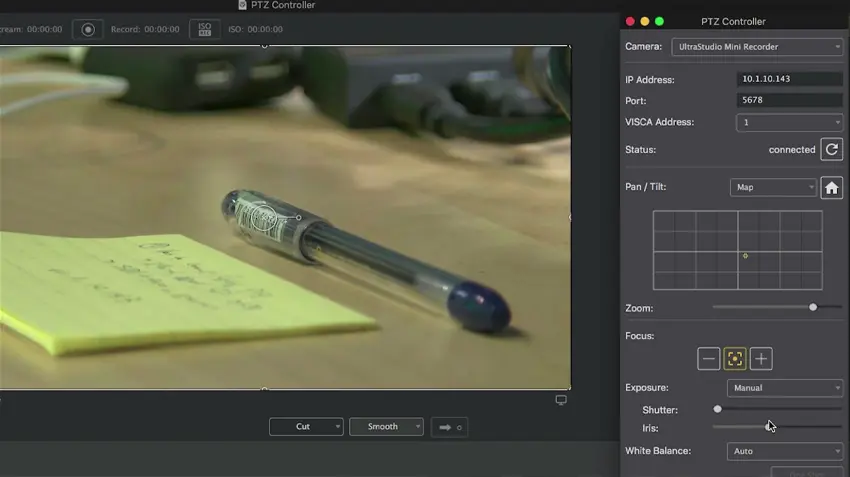Click the record button icon
The width and height of the screenshot is (850, 477).
tap(88, 29)
